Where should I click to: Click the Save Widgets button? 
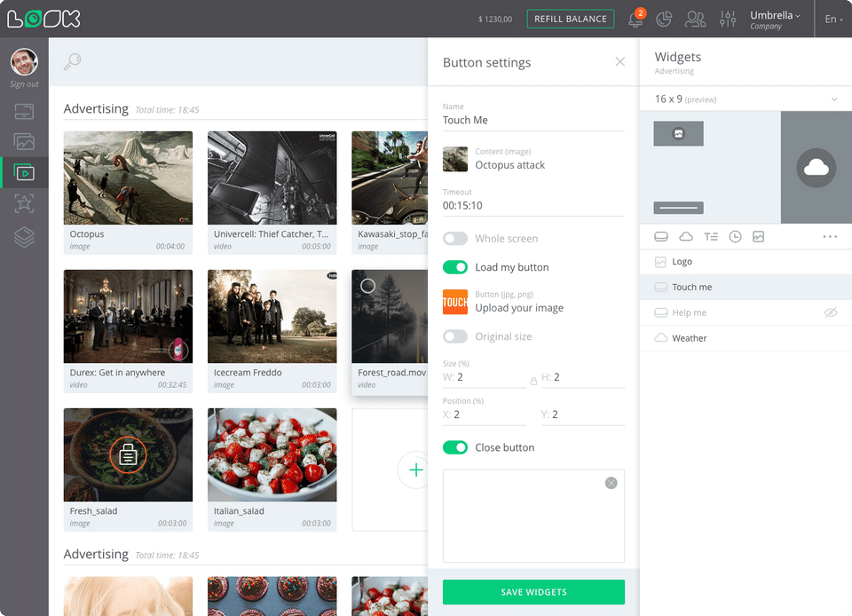(533, 592)
